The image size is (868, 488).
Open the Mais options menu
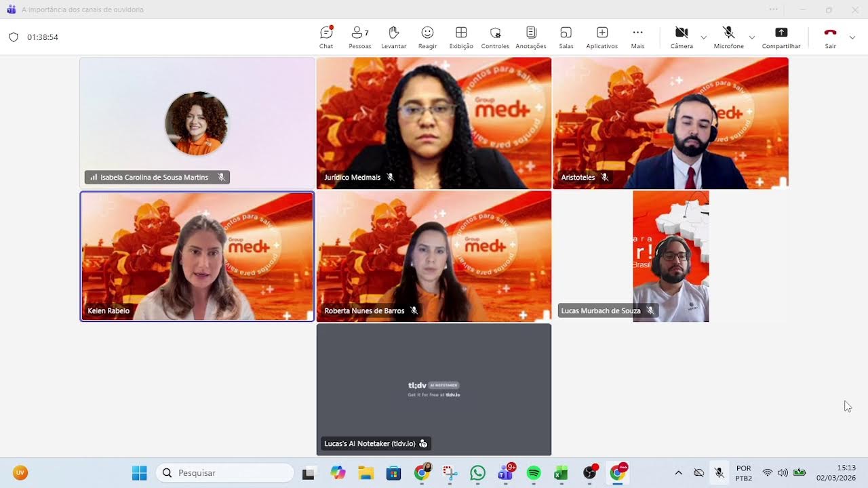coord(637,37)
